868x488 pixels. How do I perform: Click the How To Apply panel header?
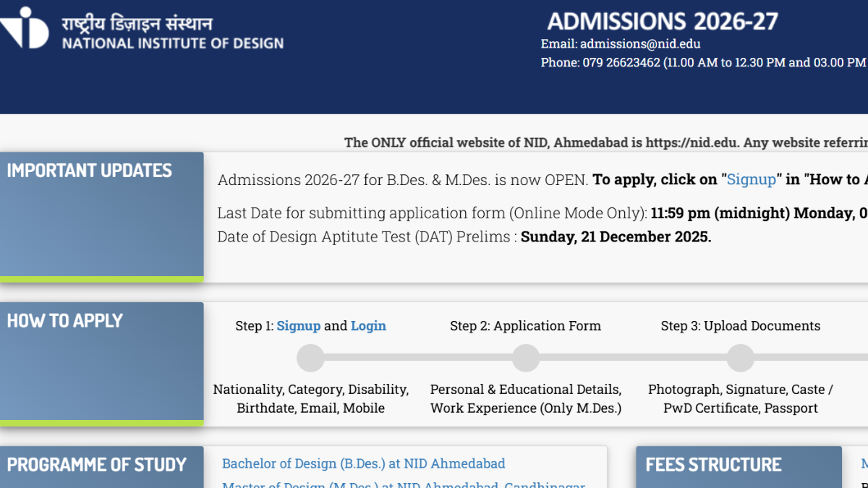pyautogui.click(x=102, y=364)
